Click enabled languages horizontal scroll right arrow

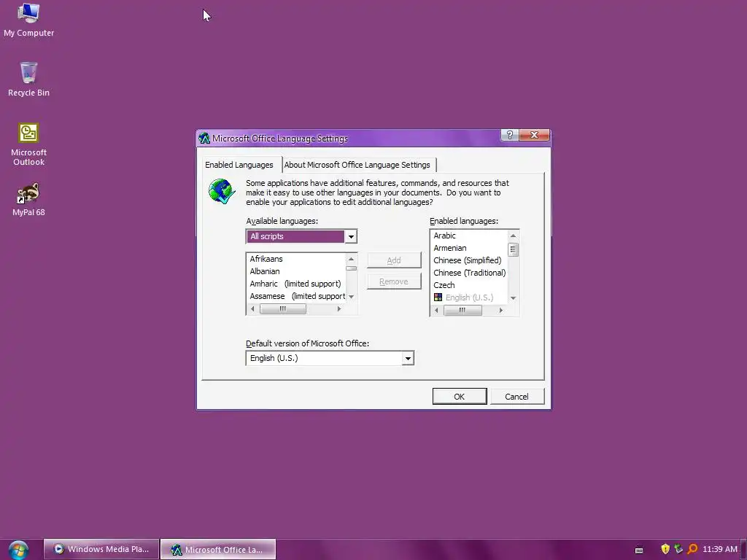(x=500, y=310)
